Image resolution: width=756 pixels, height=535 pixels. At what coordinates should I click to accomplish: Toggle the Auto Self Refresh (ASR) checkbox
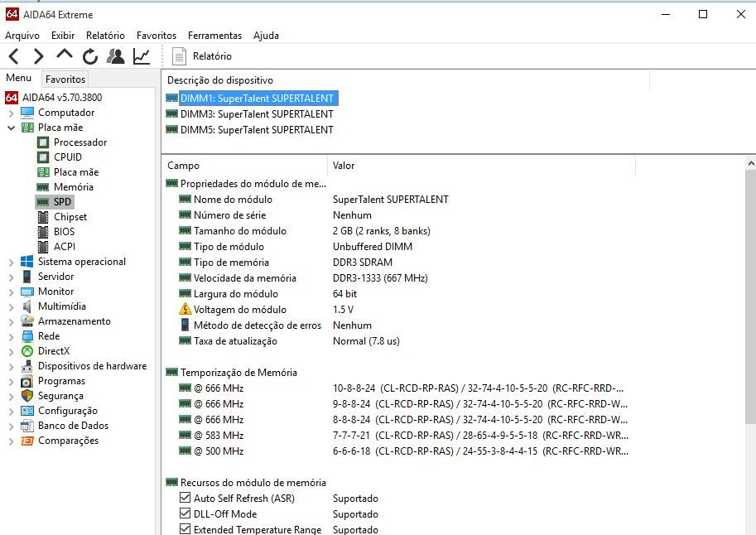click(185, 498)
